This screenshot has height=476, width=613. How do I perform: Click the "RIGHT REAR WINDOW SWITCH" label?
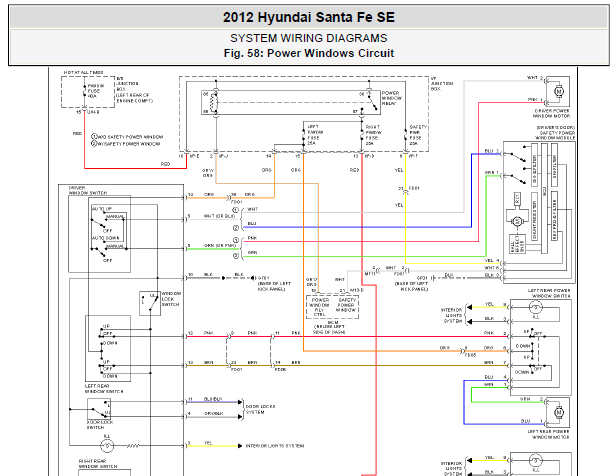pyautogui.click(x=98, y=464)
